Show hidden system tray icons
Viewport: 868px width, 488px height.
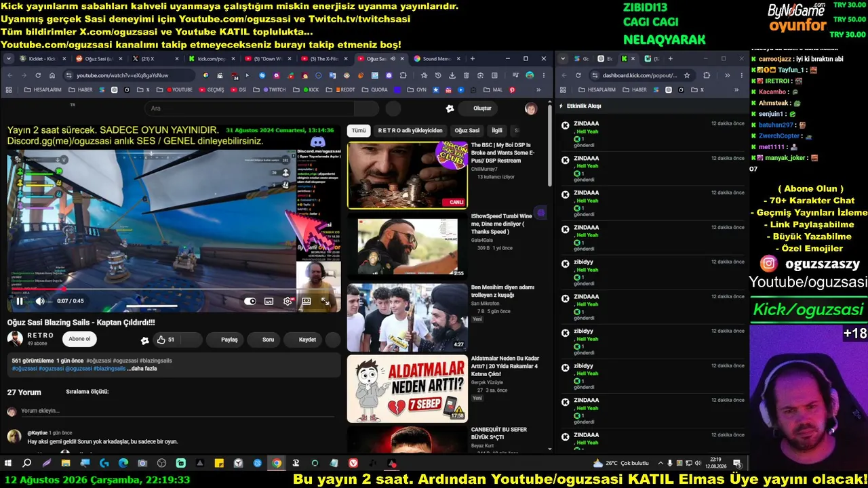661,464
